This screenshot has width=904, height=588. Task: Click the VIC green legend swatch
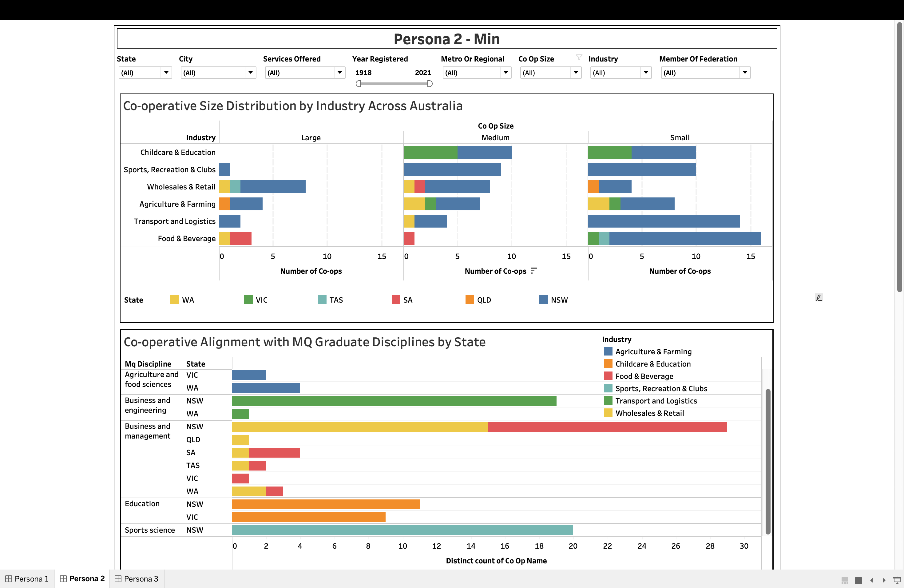point(248,300)
